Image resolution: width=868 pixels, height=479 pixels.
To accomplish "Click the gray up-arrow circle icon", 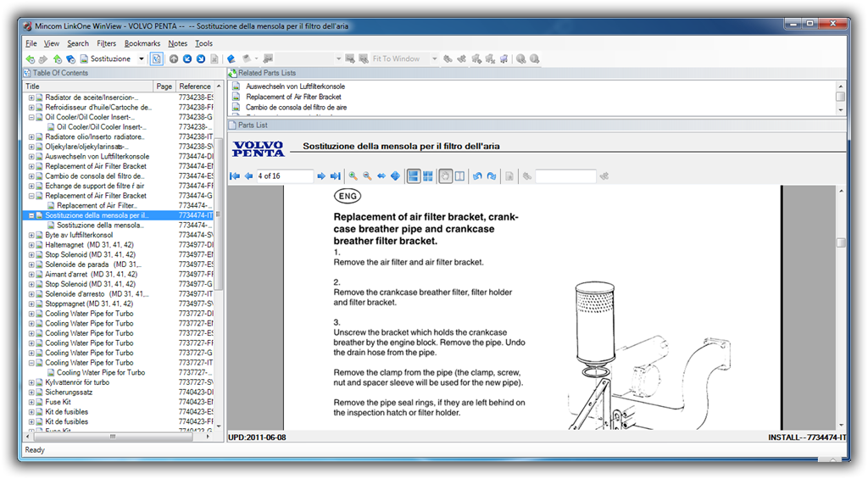I will [174, 58].
